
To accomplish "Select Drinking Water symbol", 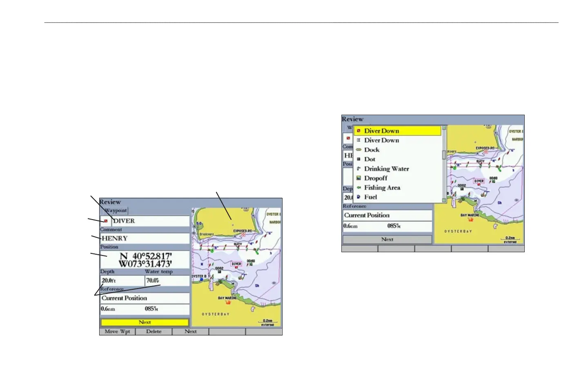I will tap(386, 169).
